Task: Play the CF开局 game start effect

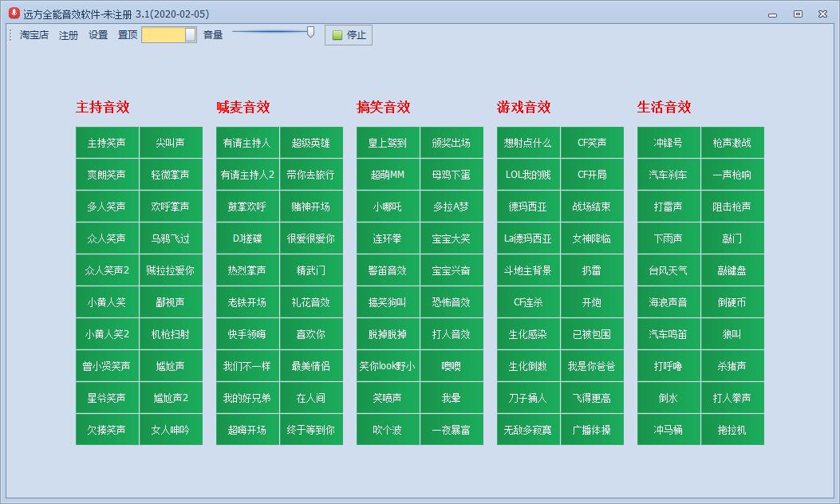Action: (x=592, y=174)
